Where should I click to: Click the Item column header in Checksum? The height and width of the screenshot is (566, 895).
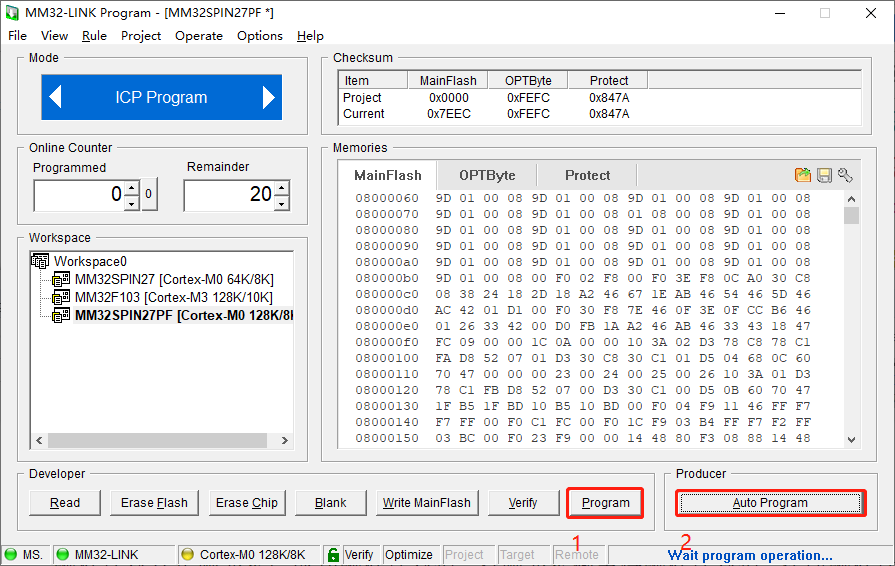[373, 80]
